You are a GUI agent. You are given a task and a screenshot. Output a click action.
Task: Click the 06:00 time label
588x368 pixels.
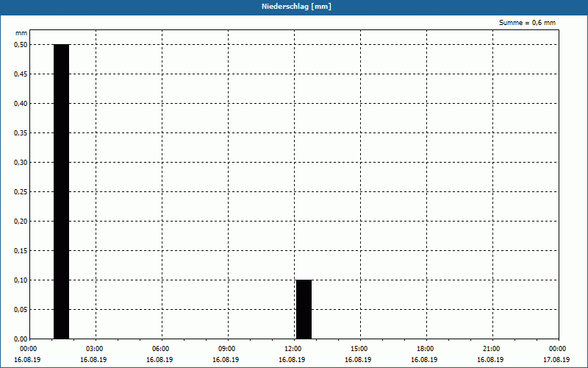(x=159, y=349)
